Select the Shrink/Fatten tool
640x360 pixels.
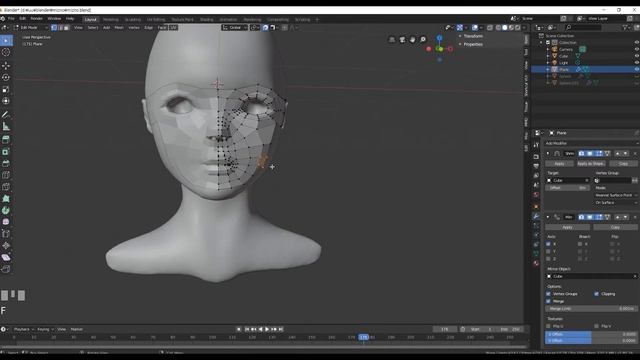(x=6, y=246)
